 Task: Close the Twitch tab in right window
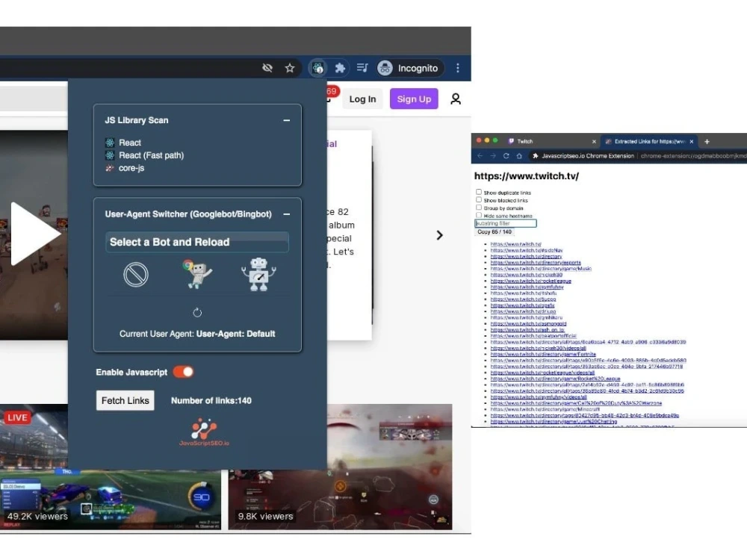(594, 141)
